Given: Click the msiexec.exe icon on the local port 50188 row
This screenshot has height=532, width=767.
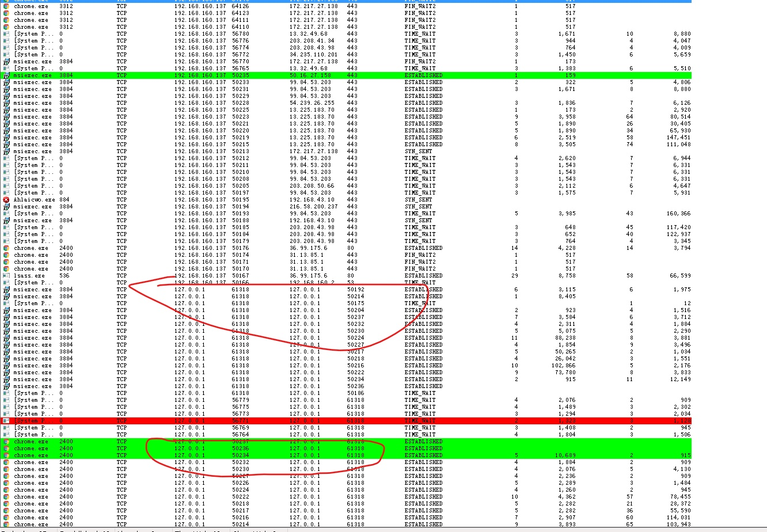Looking at the screenshot, I should (6, 220).
